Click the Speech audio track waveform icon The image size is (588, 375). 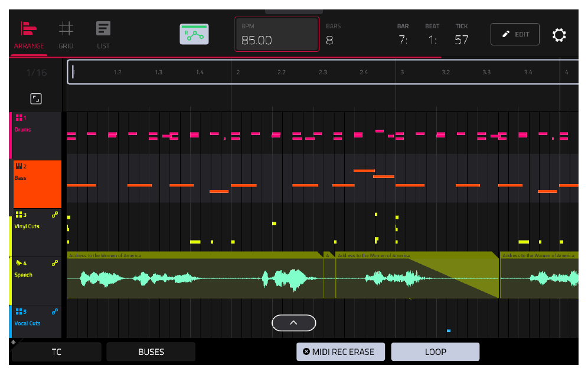click(x=19, y=263)
